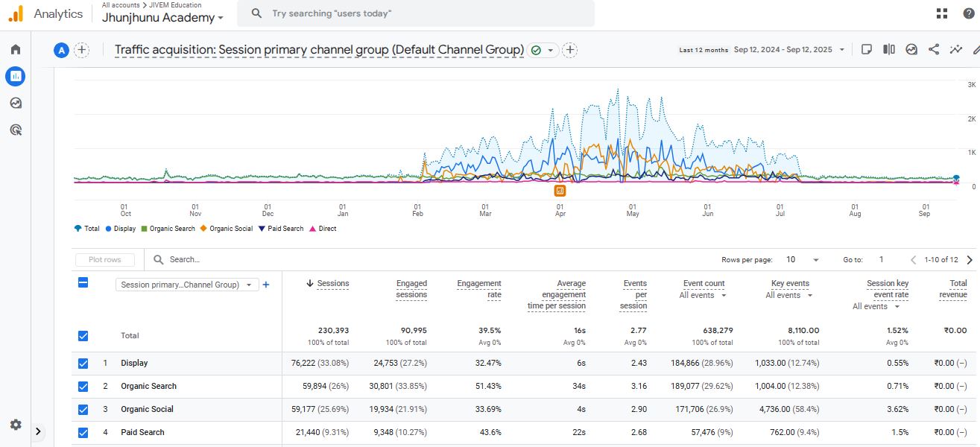Open Key events All events dropdown

tap(788, 296)
